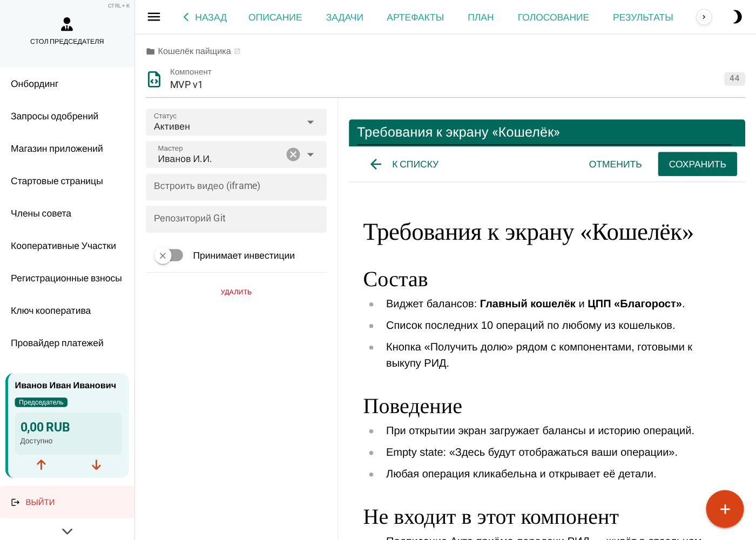
Task: Click the Поведение heading in editor
Action: point(413,406)
